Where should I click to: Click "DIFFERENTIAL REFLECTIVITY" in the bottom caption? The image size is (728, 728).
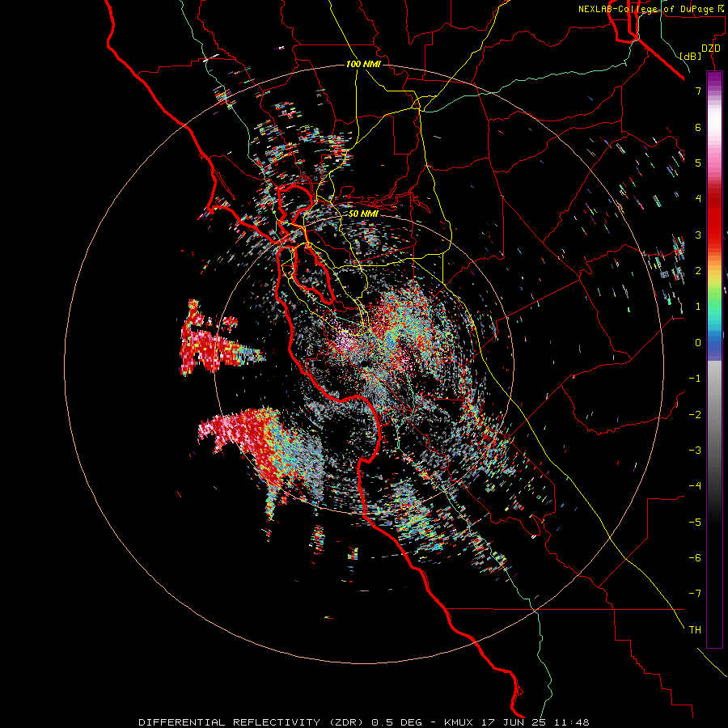230,722
